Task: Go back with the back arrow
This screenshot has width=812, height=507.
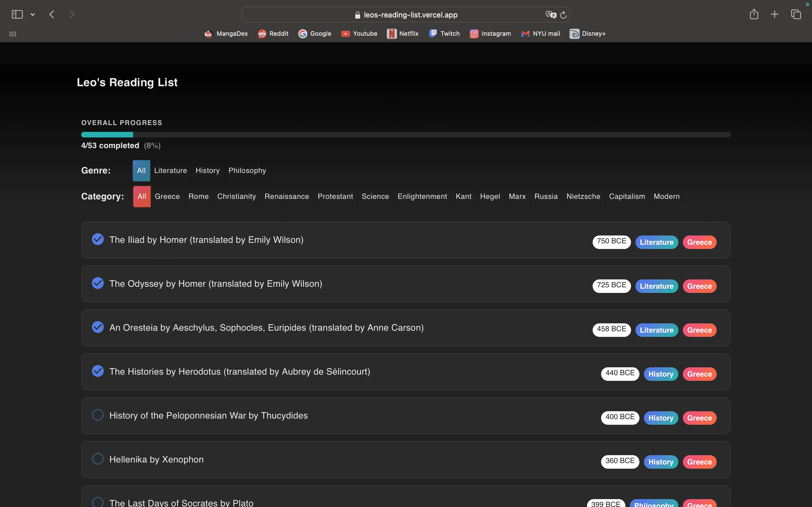Action: [52, 14]
